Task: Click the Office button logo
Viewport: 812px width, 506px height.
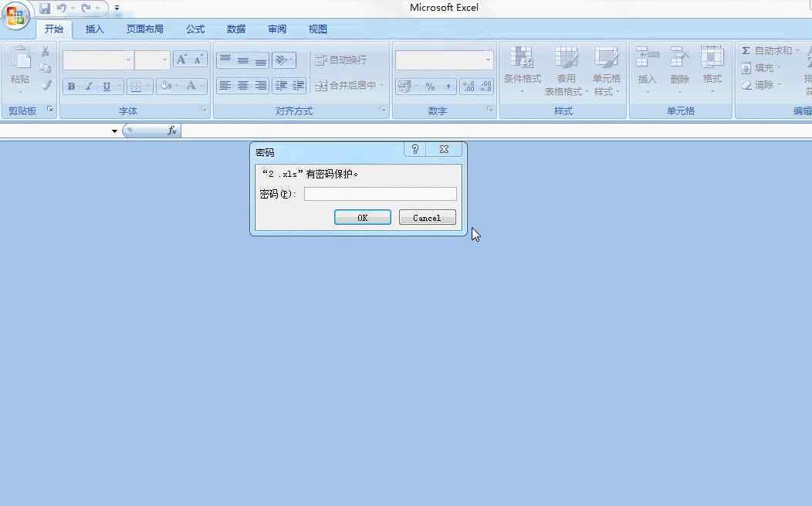Action: 15,15
